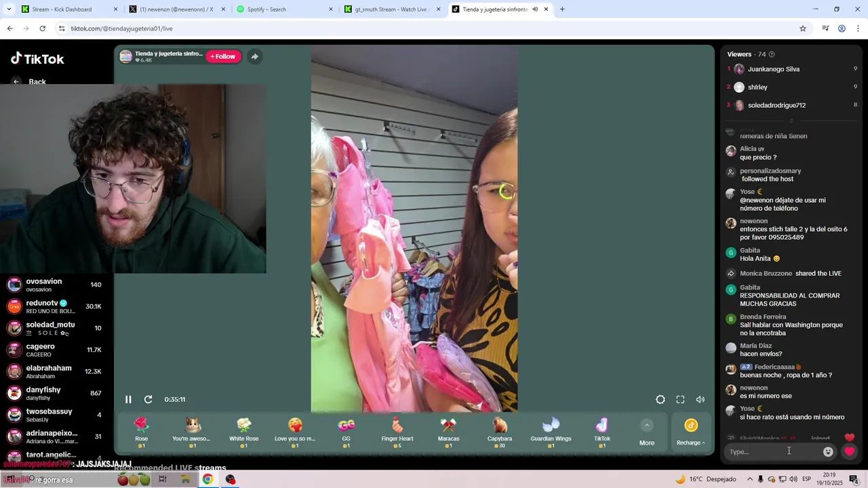Open a new browser tab

[562, 9]
